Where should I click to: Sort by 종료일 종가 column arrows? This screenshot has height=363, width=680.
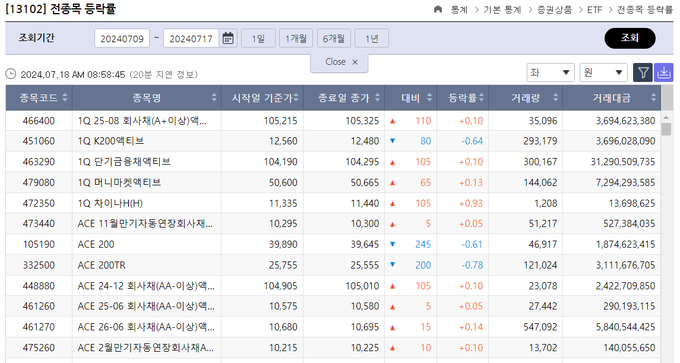pos(377,98)
